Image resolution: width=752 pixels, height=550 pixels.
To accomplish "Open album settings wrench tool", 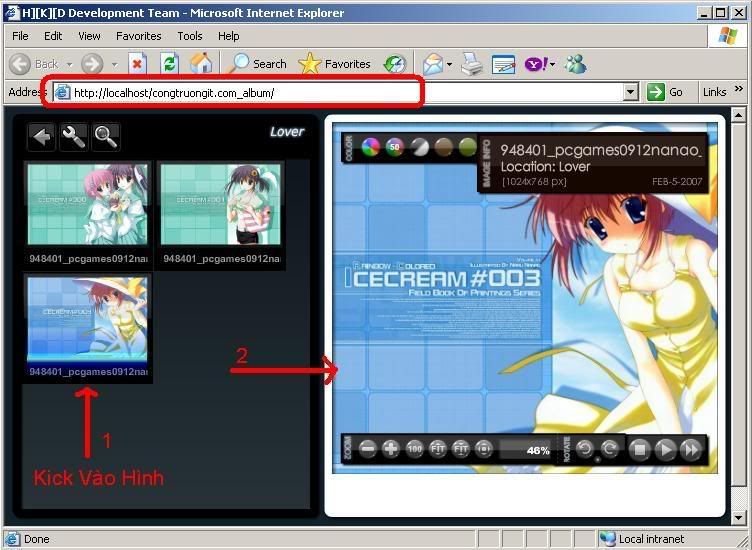I will coord(73,138).
